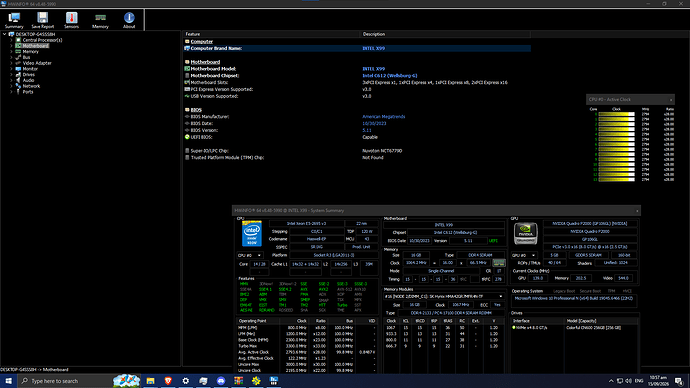
Task: Open the Memory toolbar icon
Action: (100, 20)
